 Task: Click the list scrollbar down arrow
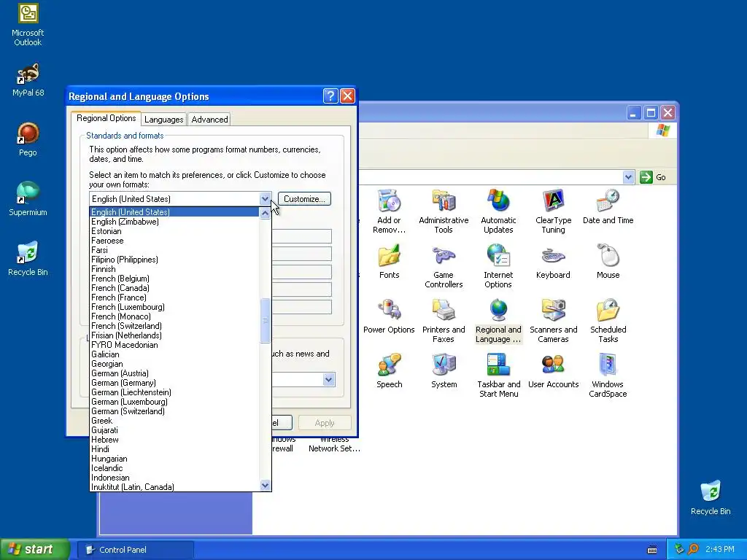pyautogui.click(x=265, y=485)
